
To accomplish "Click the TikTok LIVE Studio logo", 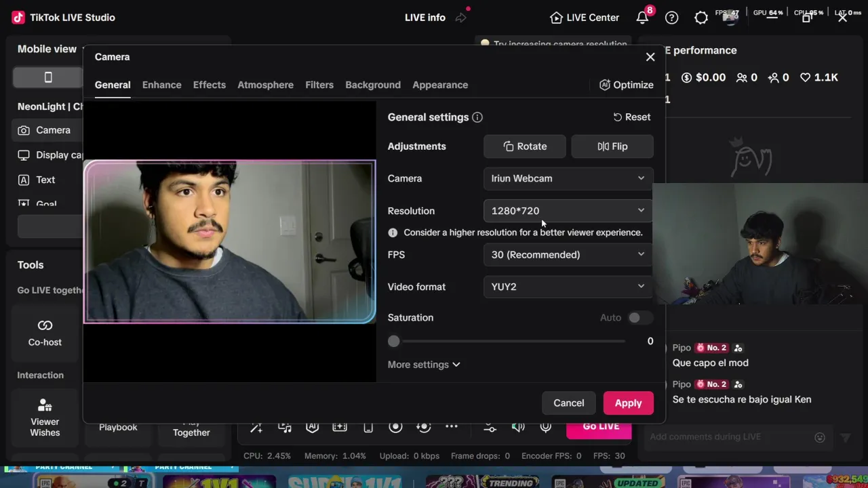I will tap(18, 18).
